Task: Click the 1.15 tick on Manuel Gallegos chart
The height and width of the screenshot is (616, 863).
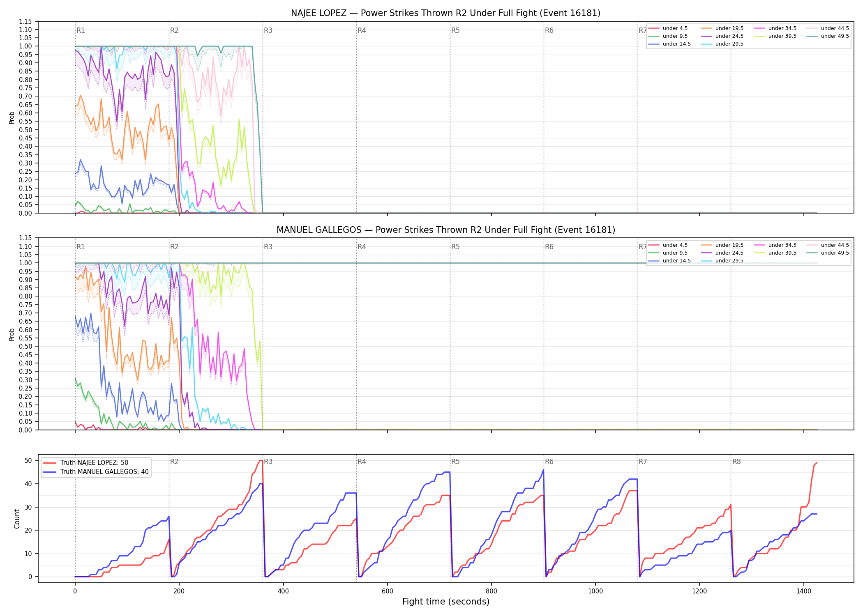Action: pos(25,238)
